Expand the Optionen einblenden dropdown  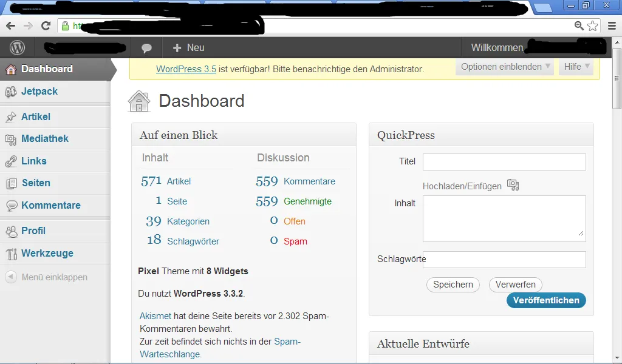[505, 67]
